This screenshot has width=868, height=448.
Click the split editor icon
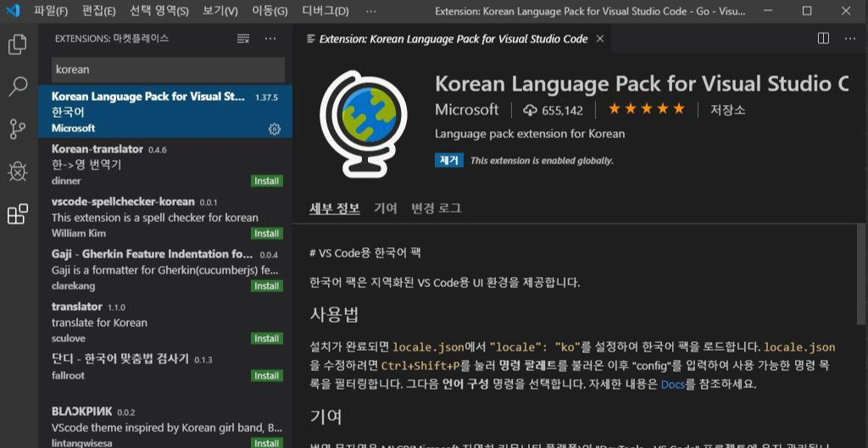(x=823, y=38)
